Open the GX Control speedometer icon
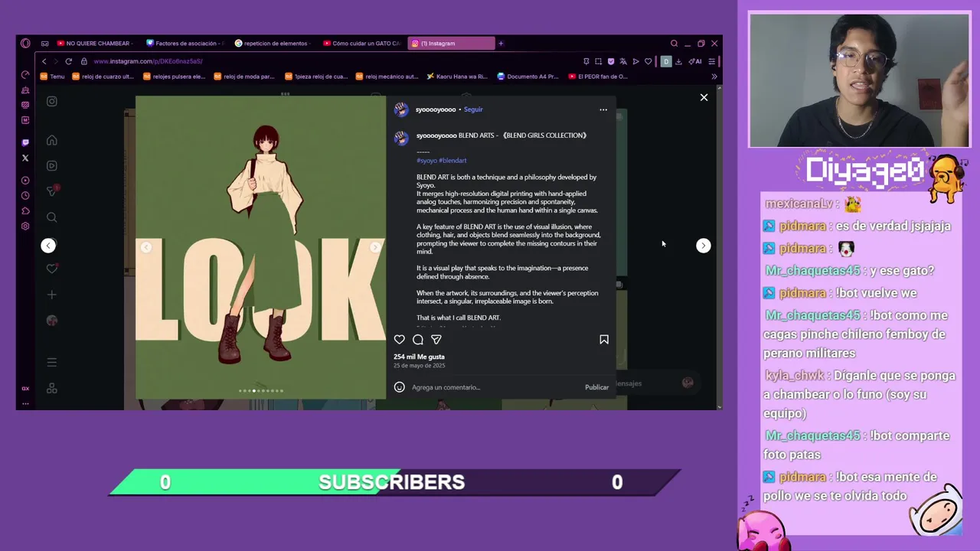Viewport: 980px width, 551px height. 25,75
